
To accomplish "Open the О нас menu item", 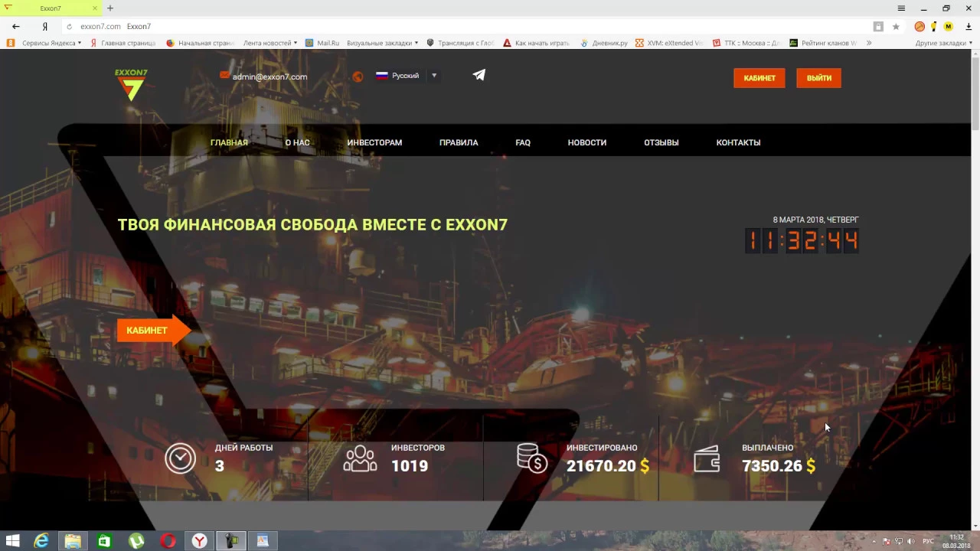I will pyautogui.click(x=297, y=142).
